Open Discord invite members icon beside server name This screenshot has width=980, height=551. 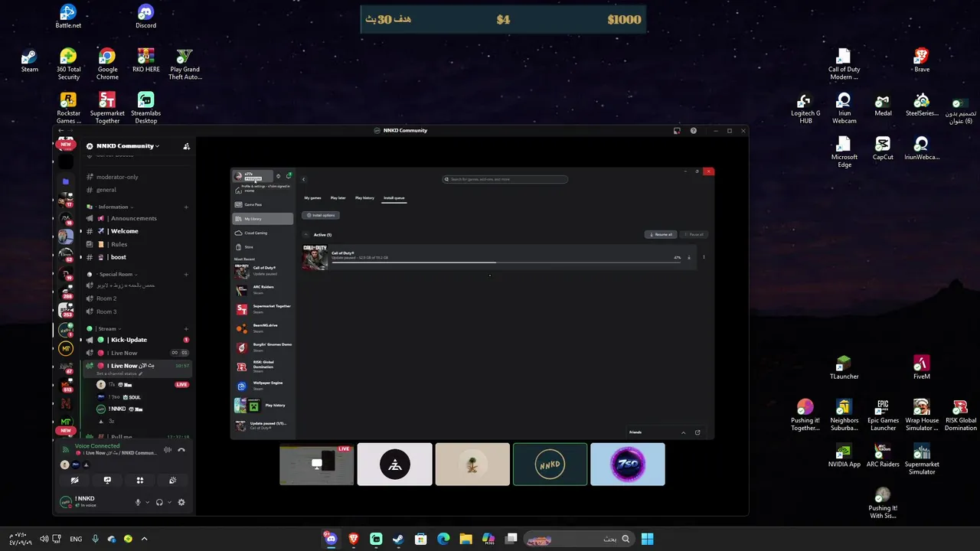point(186,146)
